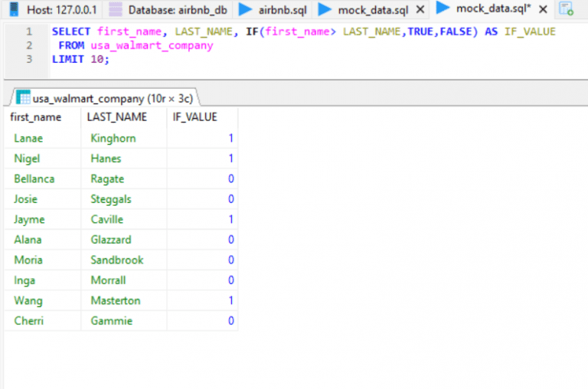This screenshot has height=389, width=588.
Task: Switch to Database: airbnb_db tab
Action: (168, 9)
